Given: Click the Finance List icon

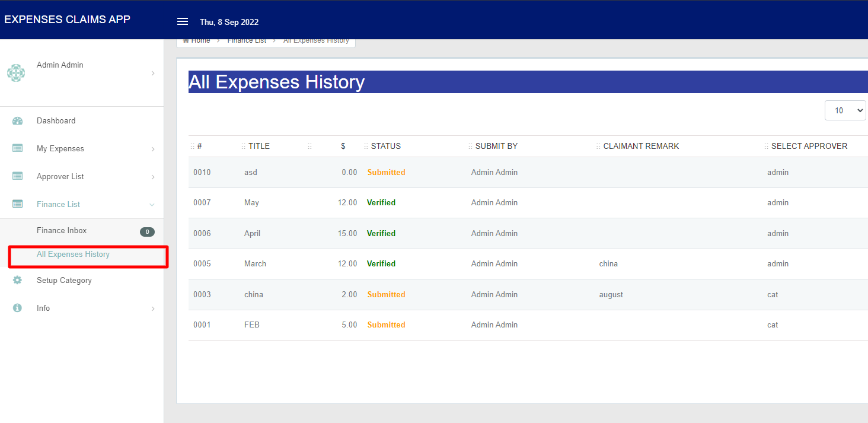Looking at the screenshot, I should (17, 204).
